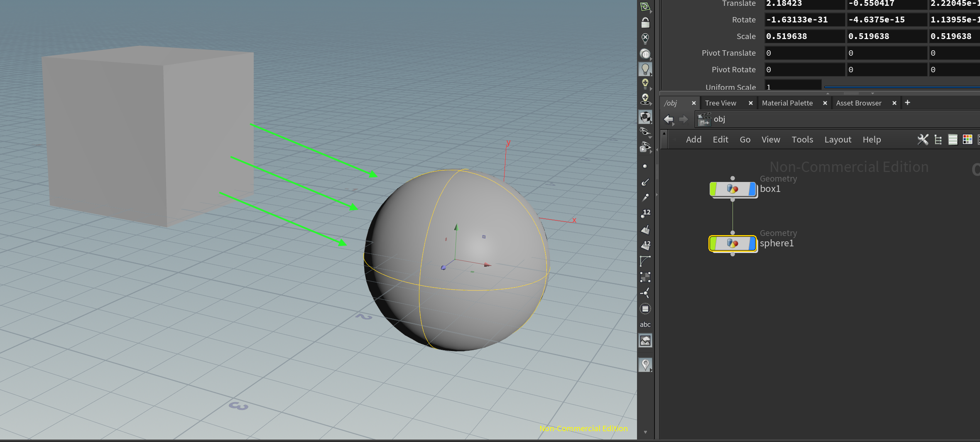This screenshot has height=442, width=980.
Task: Toggle the dashed-circle striped display icon
Action: point(645,309)
